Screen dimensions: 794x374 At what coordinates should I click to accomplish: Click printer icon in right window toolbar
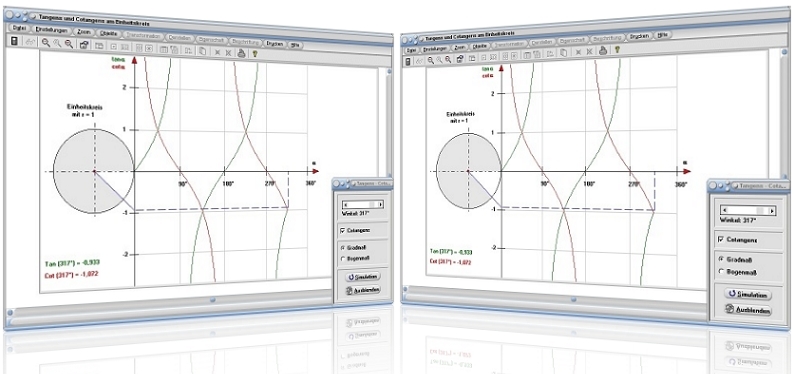(x=603, y=50)
